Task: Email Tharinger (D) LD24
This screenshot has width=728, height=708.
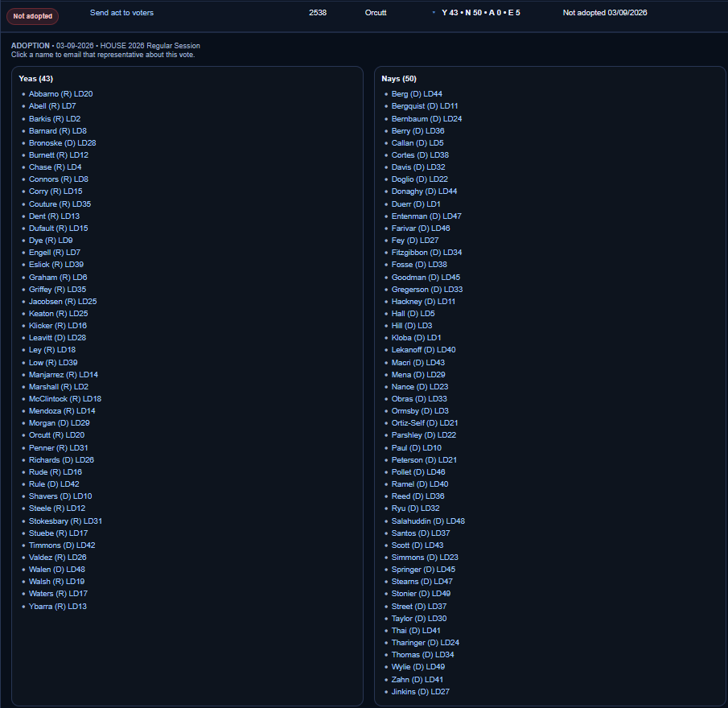Action: [426, 643]
